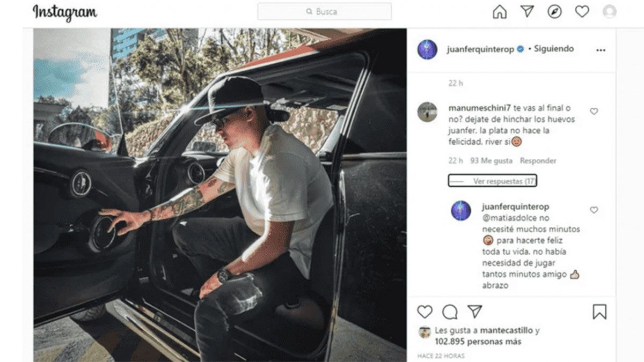Expand Ver respuestas (17) replies
This screenshot has height=362, width=644.
493,181
